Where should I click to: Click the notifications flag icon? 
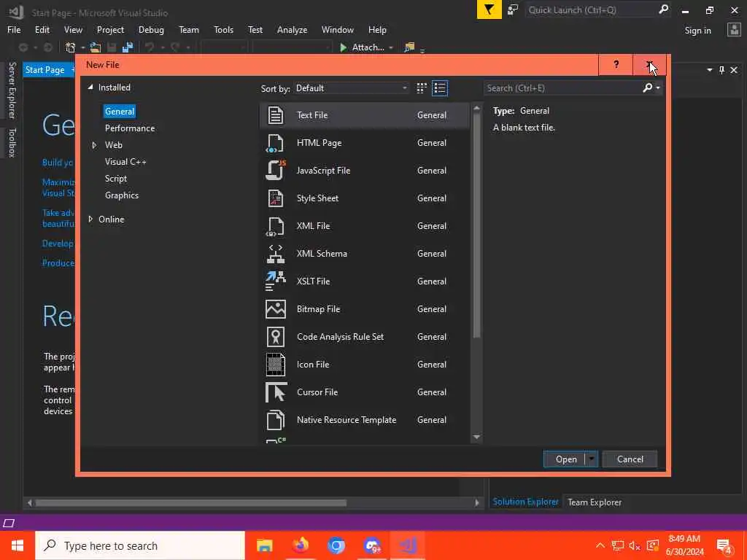pos(489,10)
